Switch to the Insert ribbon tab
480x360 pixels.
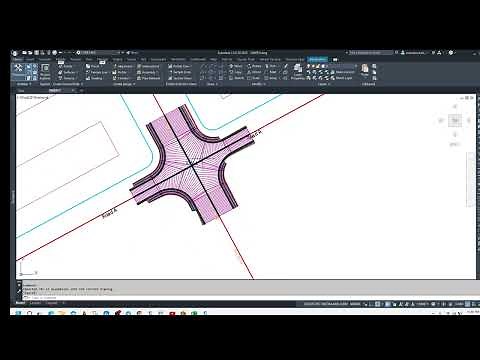(x=30, y=60)
